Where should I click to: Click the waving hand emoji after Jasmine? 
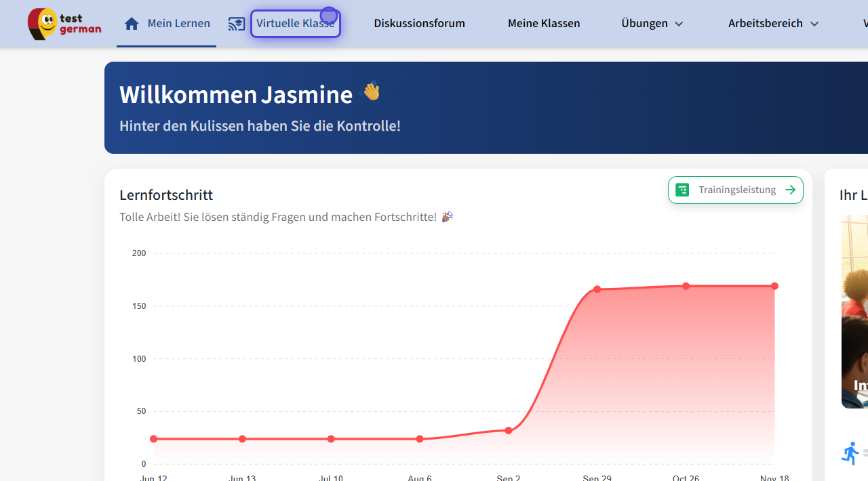371,91
